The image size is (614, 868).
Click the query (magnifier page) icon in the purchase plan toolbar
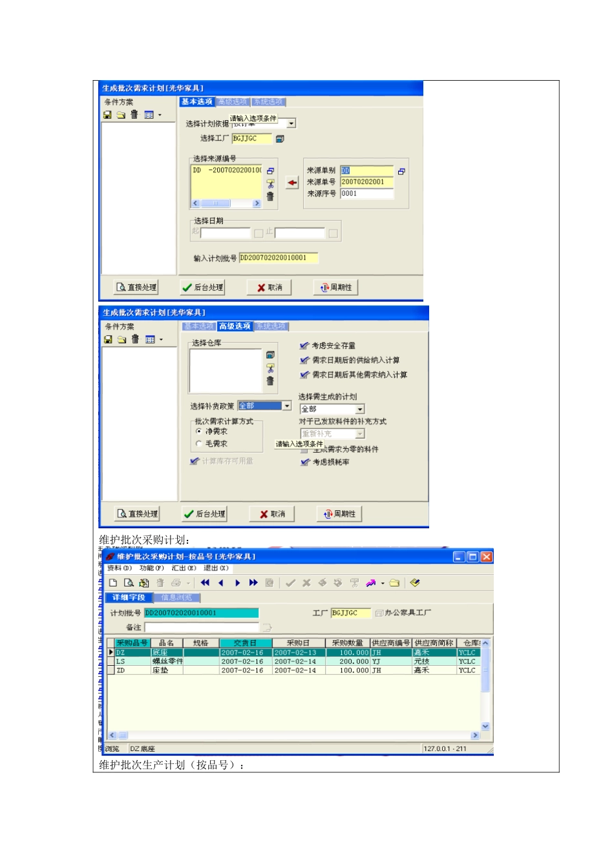tap(129, 583)
